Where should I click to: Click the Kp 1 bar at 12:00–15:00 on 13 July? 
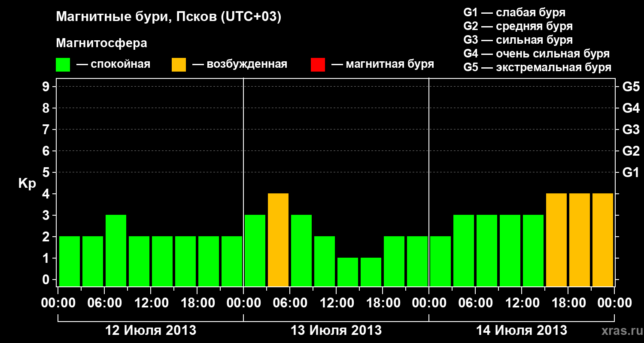click(x=348, y=272)
